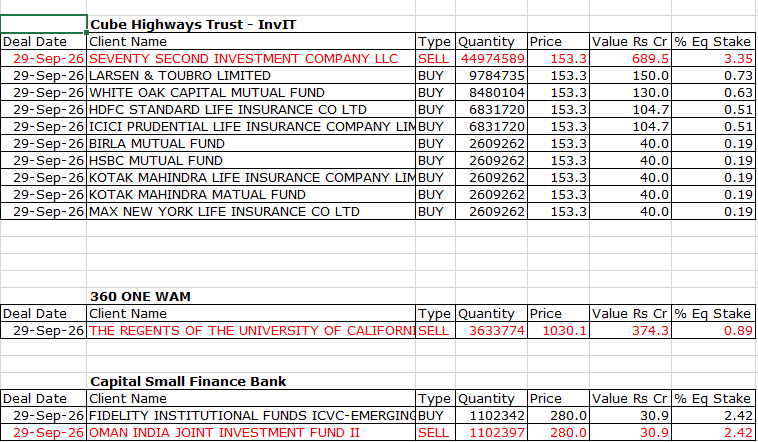Click date 29-Sep-26 in Seventy Second row

(x=44, y=59)
